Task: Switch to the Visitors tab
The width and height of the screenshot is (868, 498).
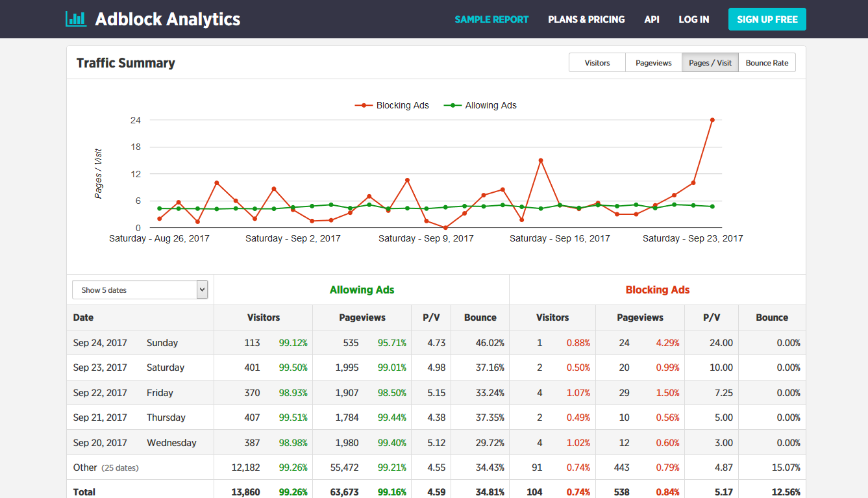Action: [x=596, y=62]
